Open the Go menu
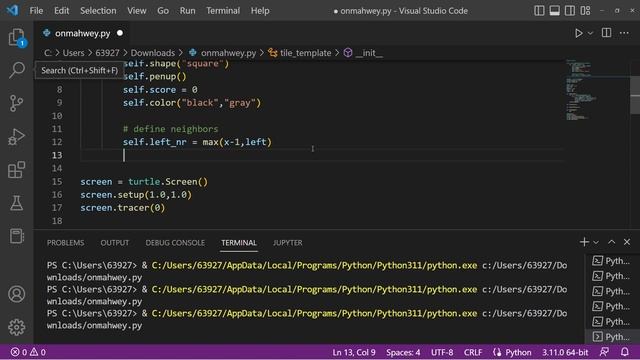This screenshot has height=360, width=640. coord(163,11)
